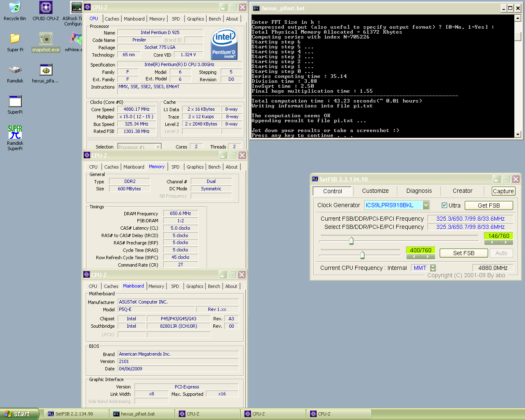
Task: Click left arrow under the 400/760 value
Action: [413, 257]
